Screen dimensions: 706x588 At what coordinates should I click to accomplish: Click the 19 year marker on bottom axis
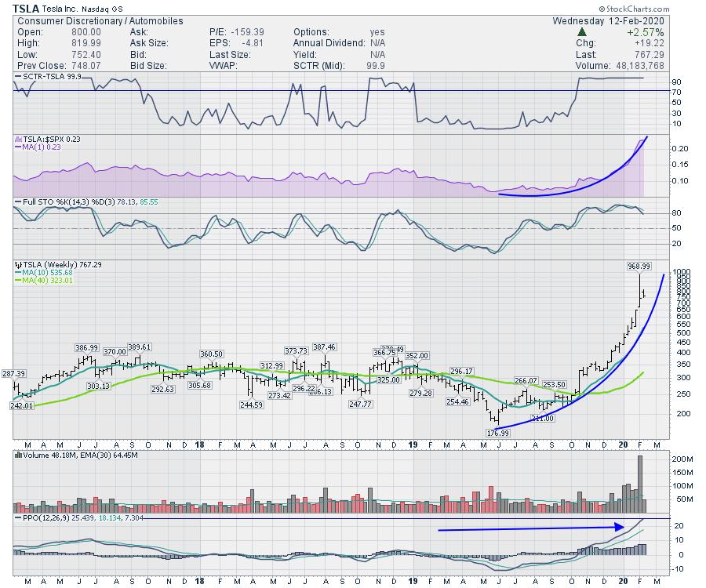pyautogui.click(x=413, y=582)
